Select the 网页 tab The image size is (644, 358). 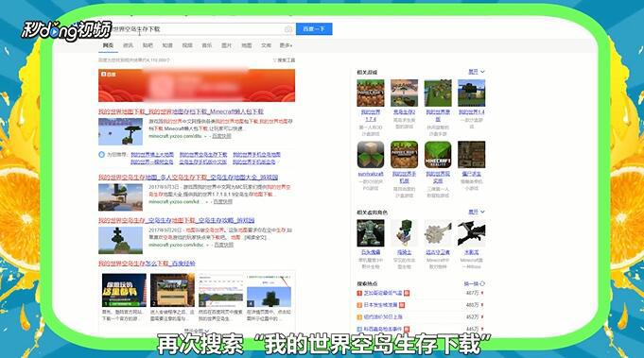108,45
